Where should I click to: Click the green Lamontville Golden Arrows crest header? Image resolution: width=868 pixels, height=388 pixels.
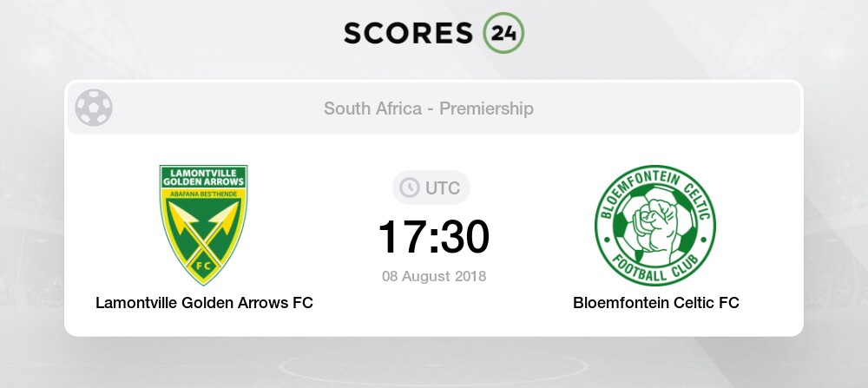pos(203,176)
